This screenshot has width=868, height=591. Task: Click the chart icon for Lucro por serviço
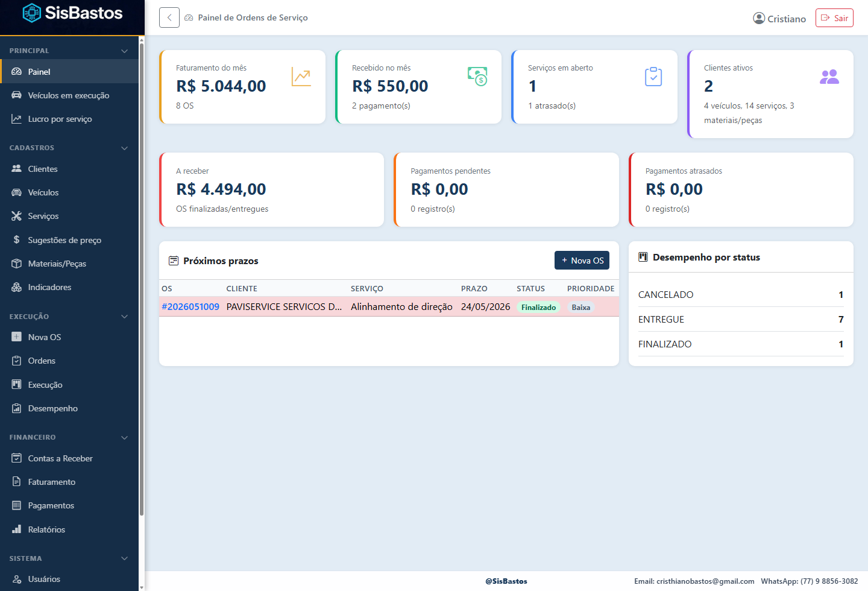16,119
